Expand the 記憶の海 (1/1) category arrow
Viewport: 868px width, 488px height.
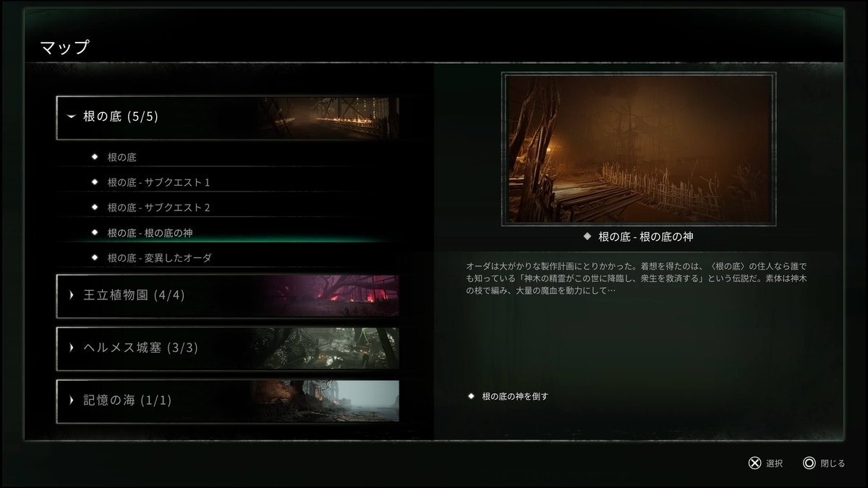pyautogui.click(x=72, y=400)
